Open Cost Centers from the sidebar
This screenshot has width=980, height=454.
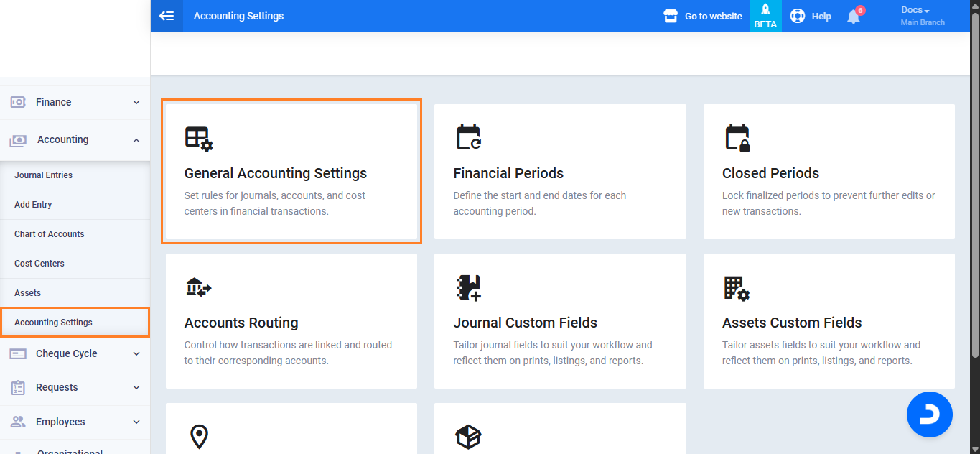(x=39, y=264)
